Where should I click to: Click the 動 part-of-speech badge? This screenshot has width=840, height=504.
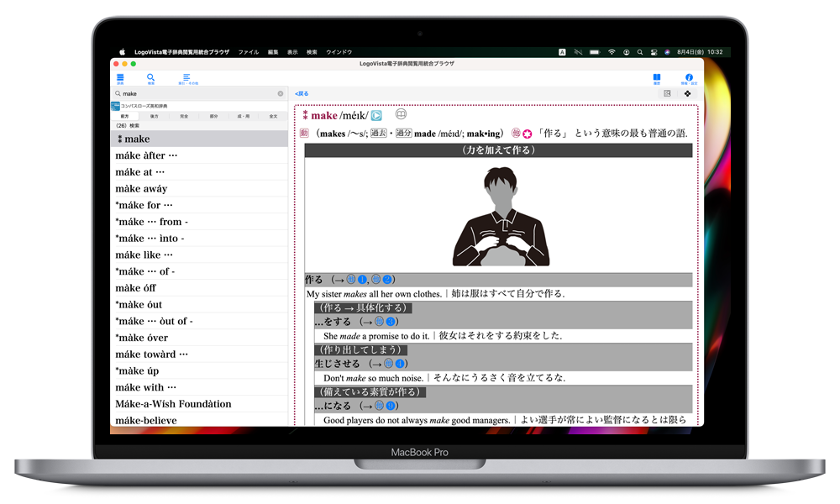(x=304, y=133)
